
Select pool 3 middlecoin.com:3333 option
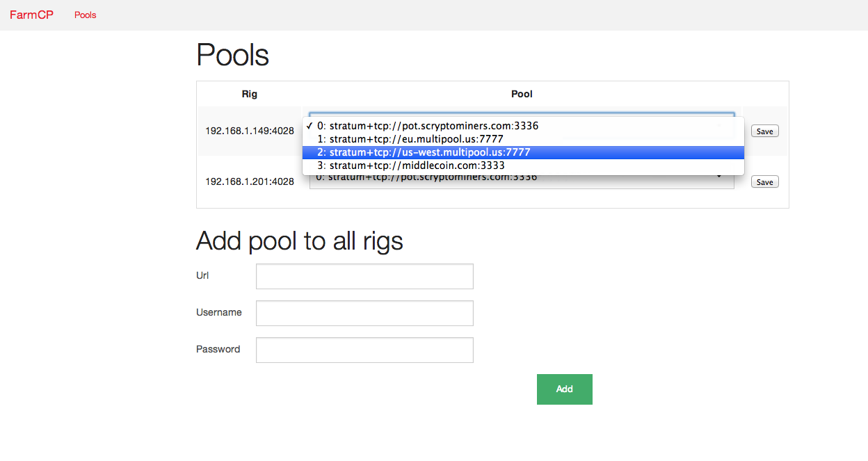(x=523, y=165)
